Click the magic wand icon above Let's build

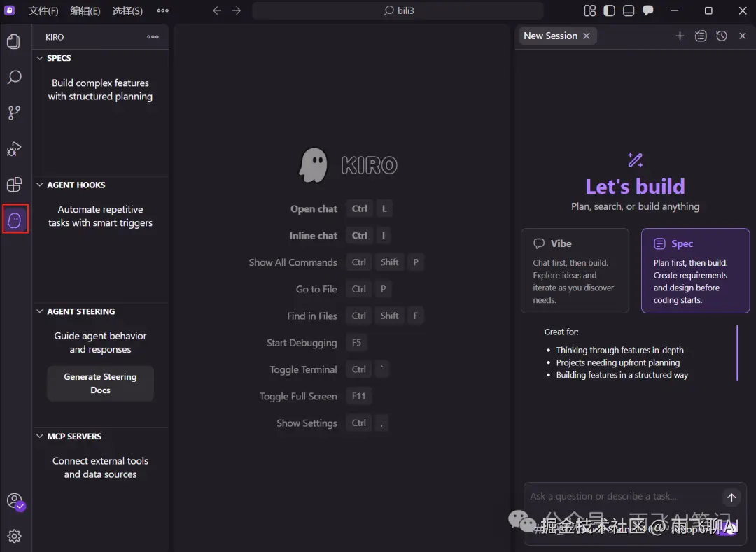pyautogui.click(x=635, y=160)
